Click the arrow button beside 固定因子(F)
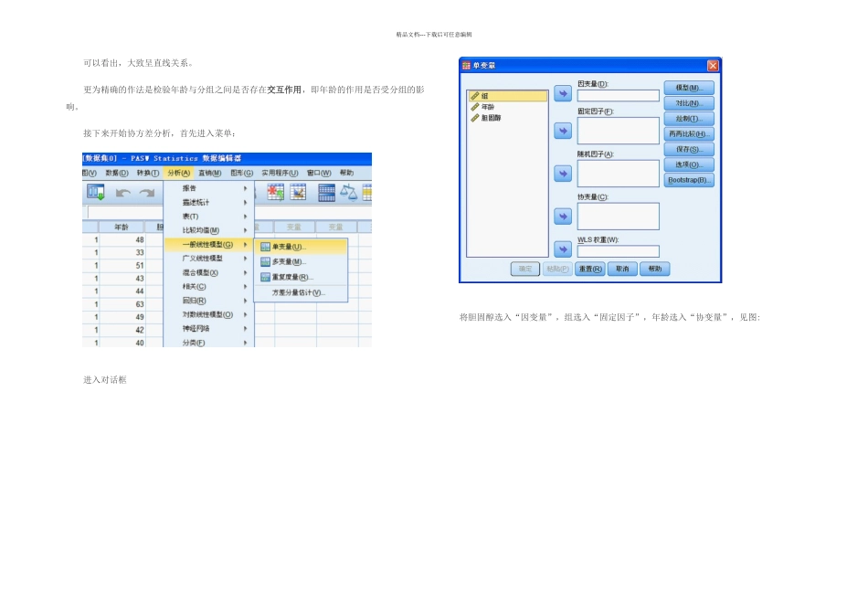This screenshot has width=868, height=614. (563, 132)
